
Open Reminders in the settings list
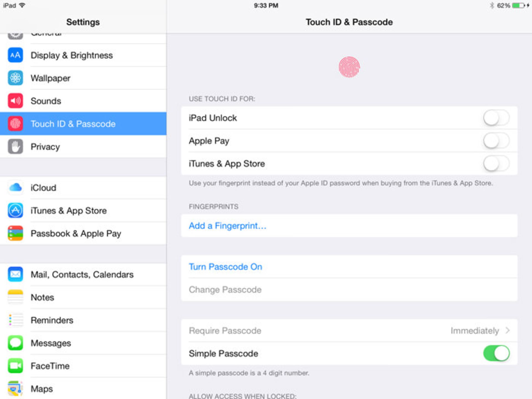tap(52, 320)
